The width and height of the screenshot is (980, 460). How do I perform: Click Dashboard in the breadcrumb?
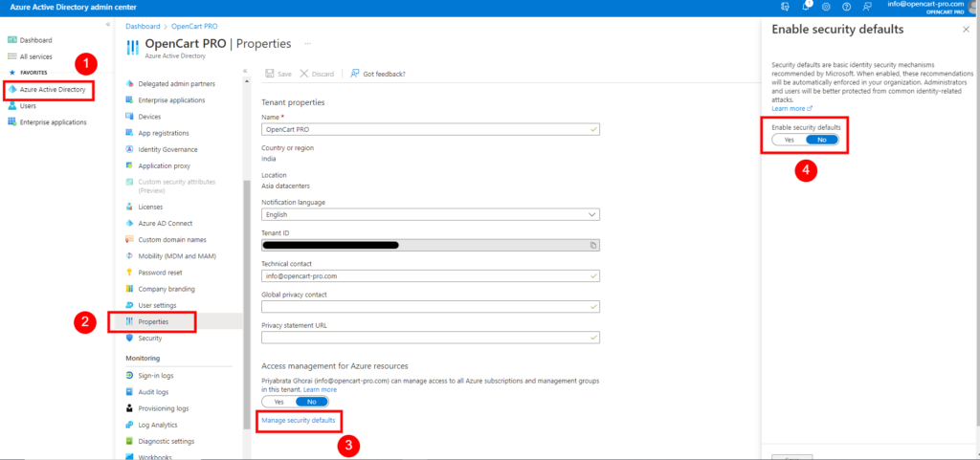(x=143, y=26)
